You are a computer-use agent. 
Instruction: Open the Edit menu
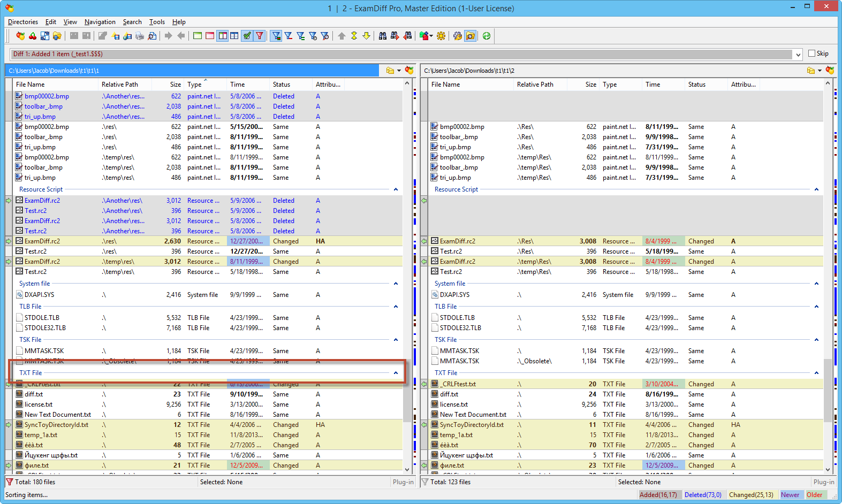(51, 22)
